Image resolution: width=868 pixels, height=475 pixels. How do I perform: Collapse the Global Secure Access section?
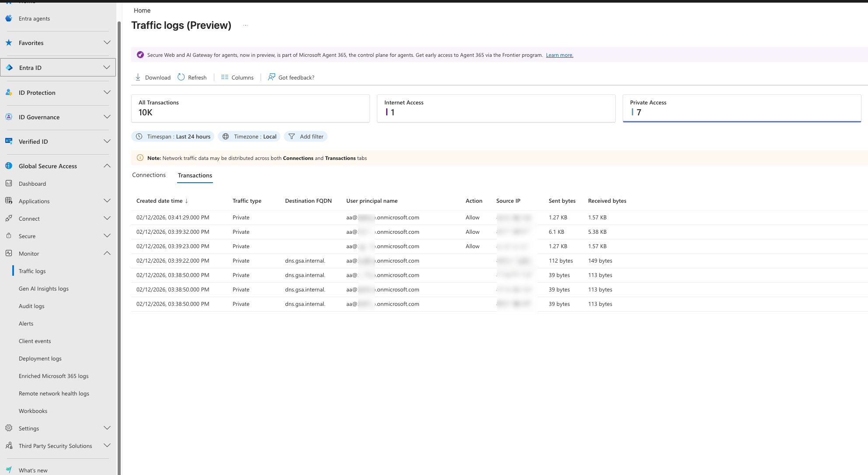point(107,166)
